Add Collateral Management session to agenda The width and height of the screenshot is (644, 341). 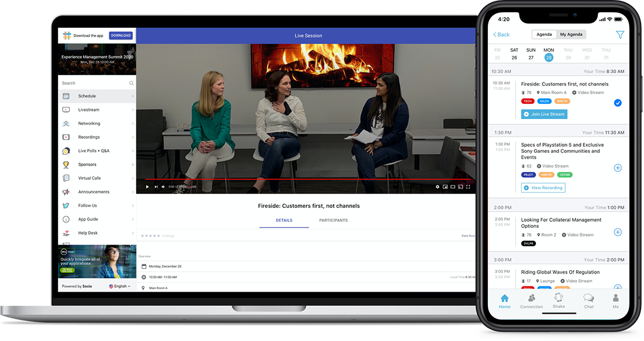pyautogui.click(x=618, y=232)
